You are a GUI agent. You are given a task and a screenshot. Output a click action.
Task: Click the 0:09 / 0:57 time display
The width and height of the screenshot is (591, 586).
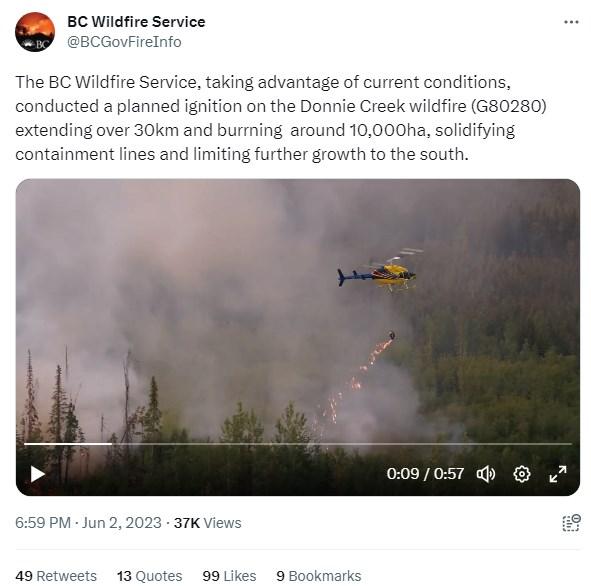click(x=425, y=474)
